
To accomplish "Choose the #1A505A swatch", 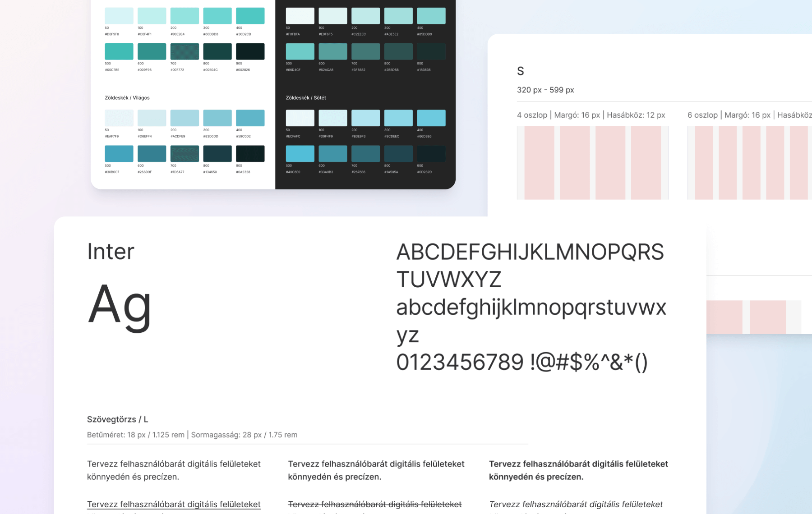I will click(398, 154).
